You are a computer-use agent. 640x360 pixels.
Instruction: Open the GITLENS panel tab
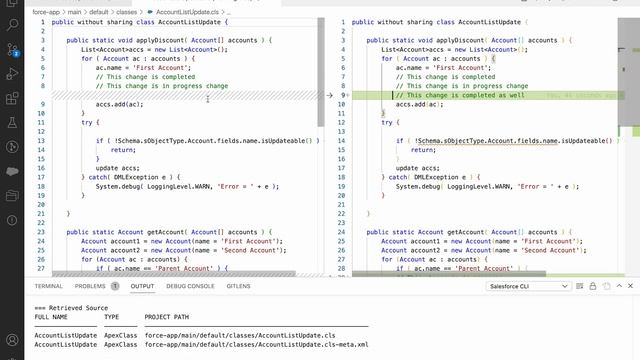tap(238, 286)
